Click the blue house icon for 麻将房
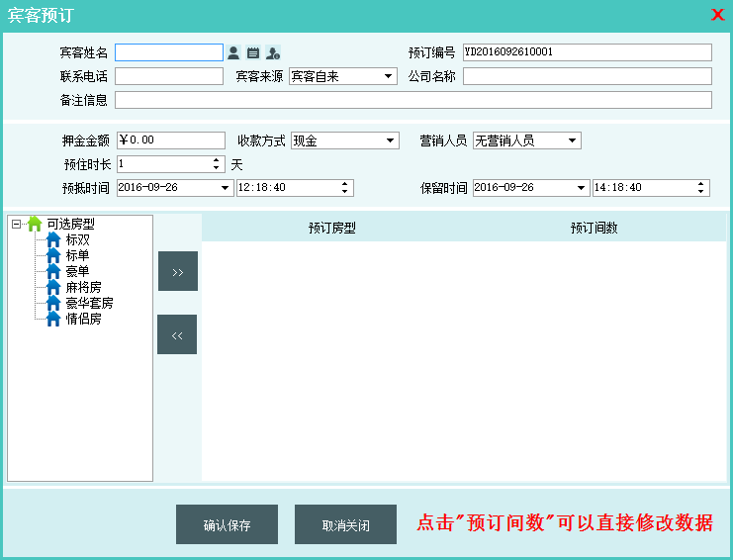 pos(53,287)
